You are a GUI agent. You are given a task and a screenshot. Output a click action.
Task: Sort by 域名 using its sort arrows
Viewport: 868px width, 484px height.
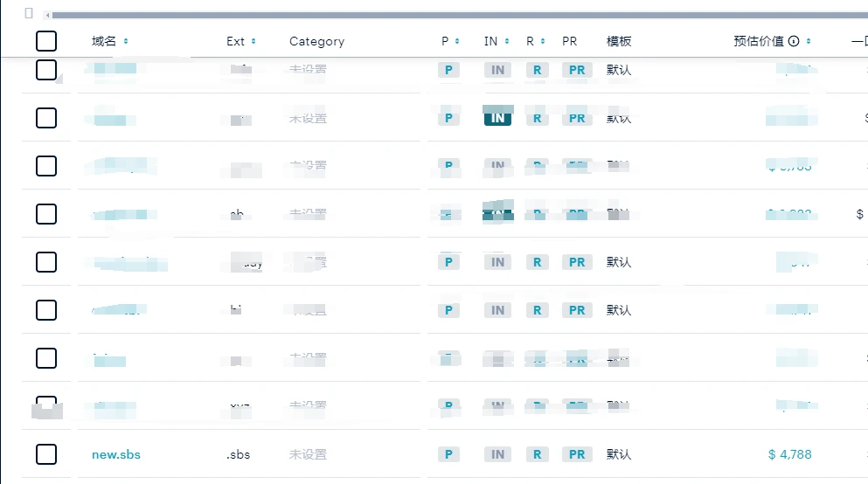tap(126, 41)
